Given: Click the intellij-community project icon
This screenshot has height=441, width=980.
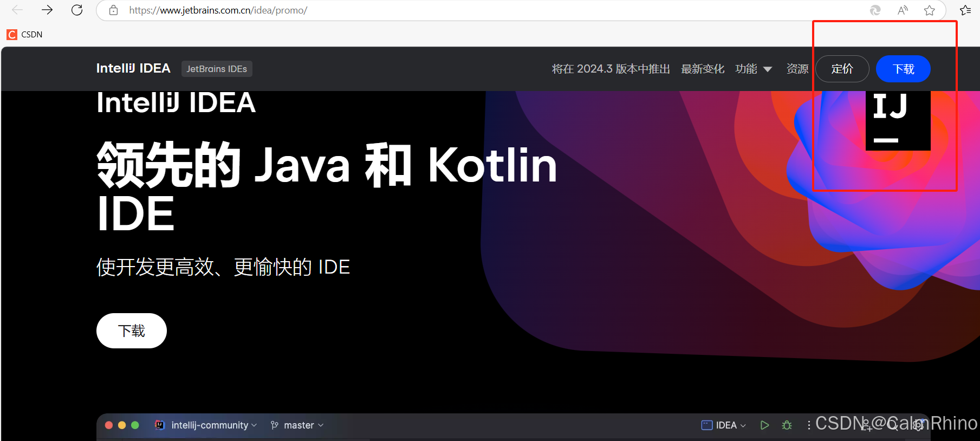Looking at the screenshot, I should (x=160, y=425).
